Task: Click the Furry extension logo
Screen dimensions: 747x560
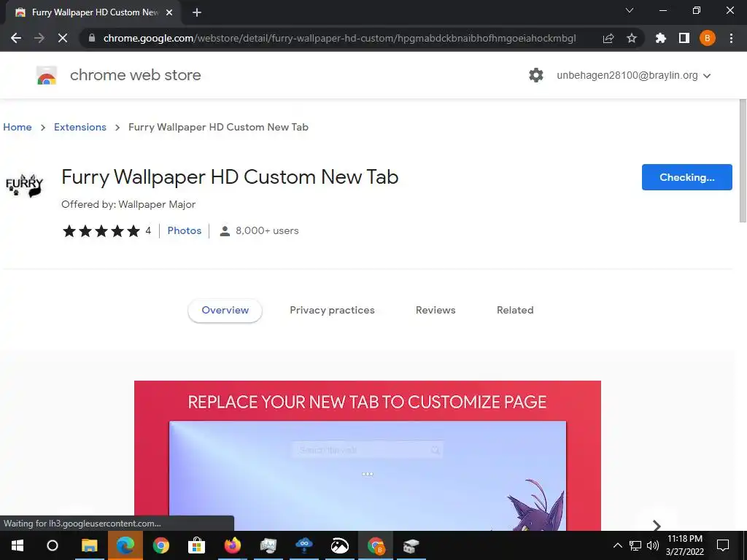Action: pyautogui.click(x=24, y=184)
